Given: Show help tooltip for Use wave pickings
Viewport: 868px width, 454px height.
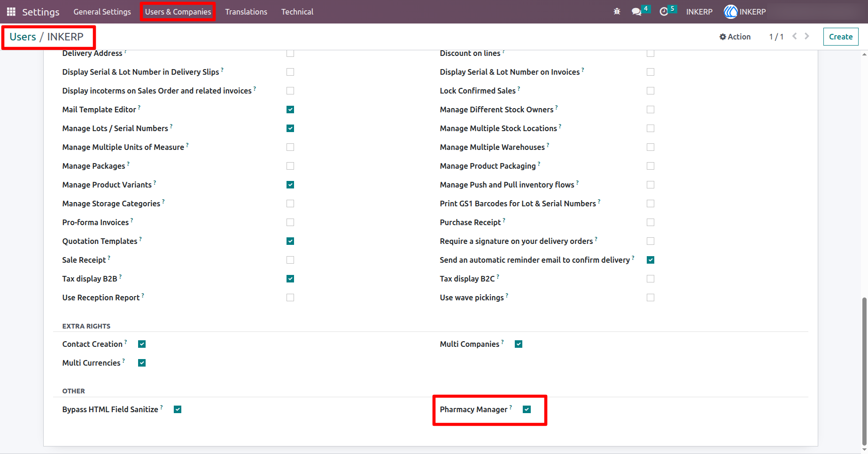Looking at the screenshot, I should pos(507,295).
